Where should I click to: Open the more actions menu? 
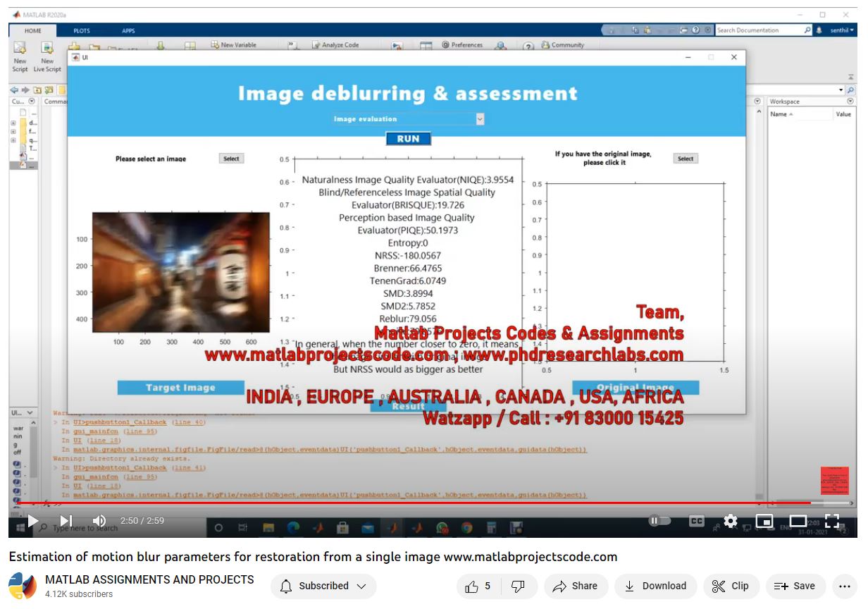coord(845,586)
